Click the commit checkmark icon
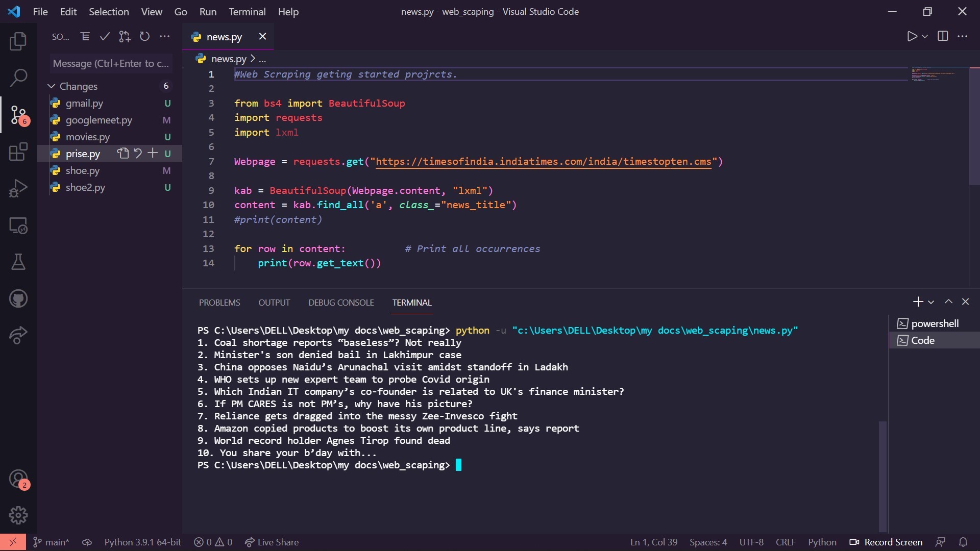The image size is (980, 551). click(x=105, y=36)
